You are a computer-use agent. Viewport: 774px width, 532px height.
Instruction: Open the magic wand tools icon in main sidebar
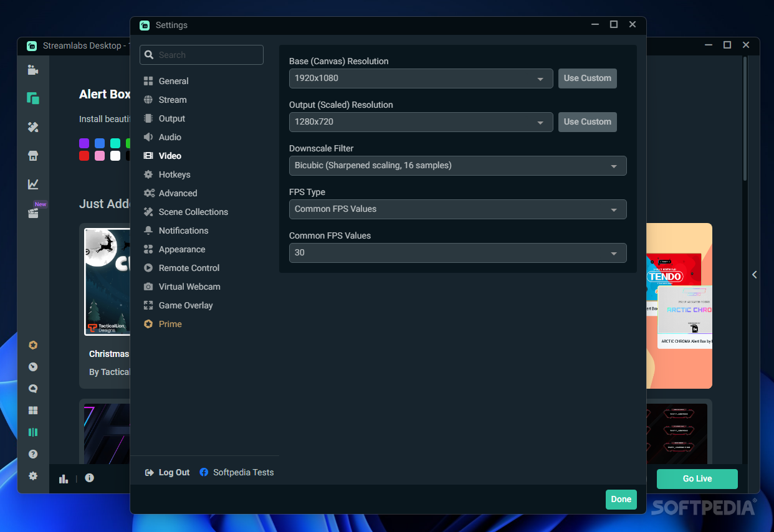tap(33, 127)
